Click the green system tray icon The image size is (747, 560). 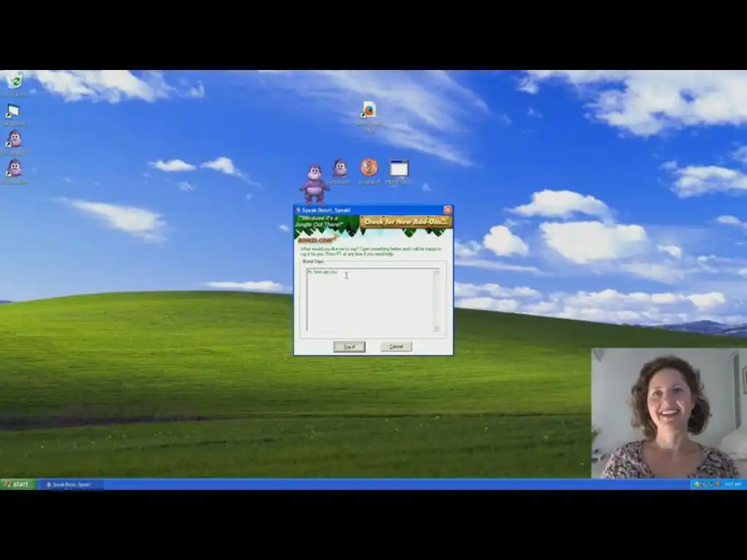pyautogui.click(x=711, y=484)
